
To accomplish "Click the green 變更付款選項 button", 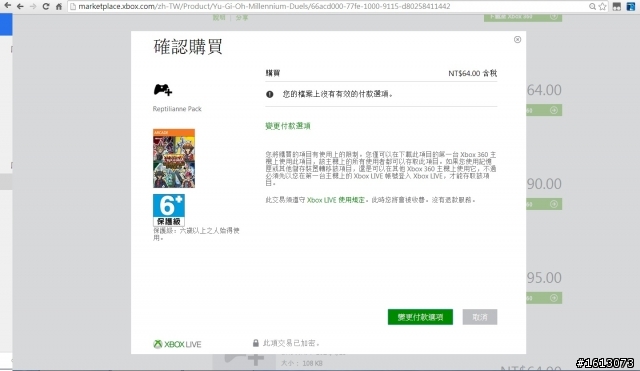I will click(420, 317).
